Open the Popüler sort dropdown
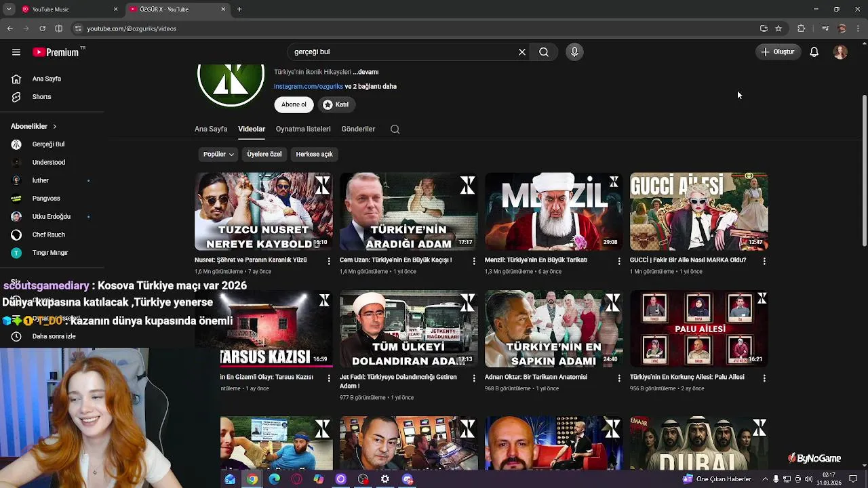The height and width of the screenshot is (488, 868). pos(218,154)
